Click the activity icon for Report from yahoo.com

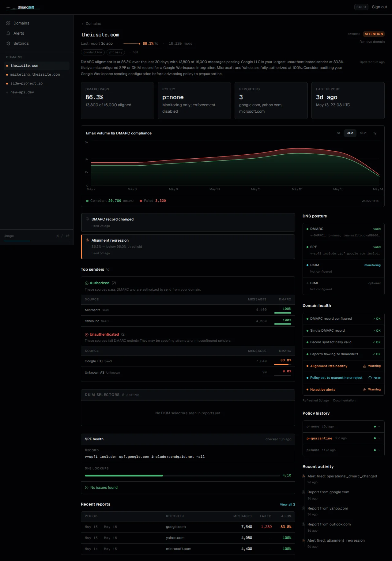click(304, 508)
